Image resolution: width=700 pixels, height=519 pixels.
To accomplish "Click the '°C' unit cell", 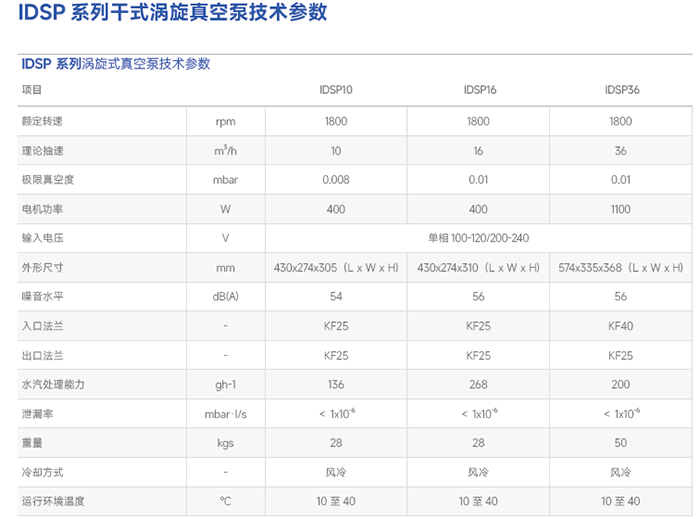I will [225, 502].
